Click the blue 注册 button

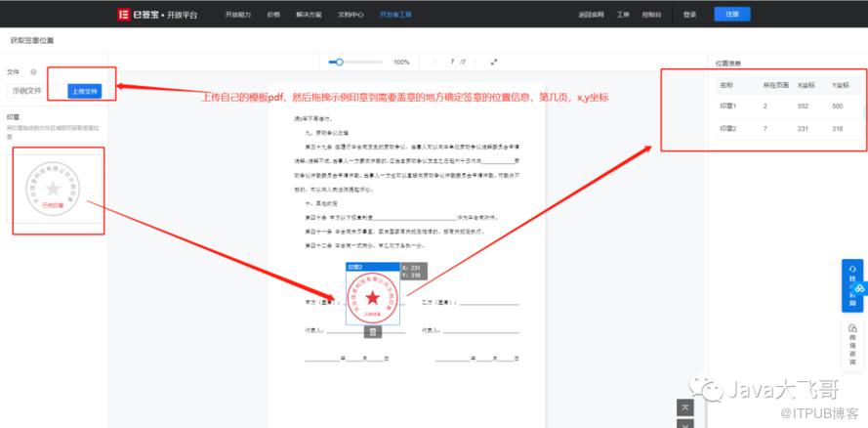pos(732,15)
